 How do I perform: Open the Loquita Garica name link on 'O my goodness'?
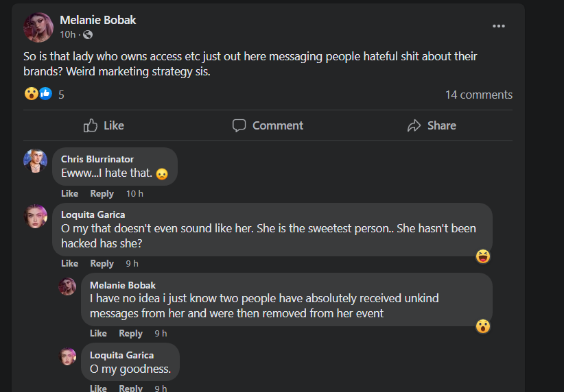(121, 355)
